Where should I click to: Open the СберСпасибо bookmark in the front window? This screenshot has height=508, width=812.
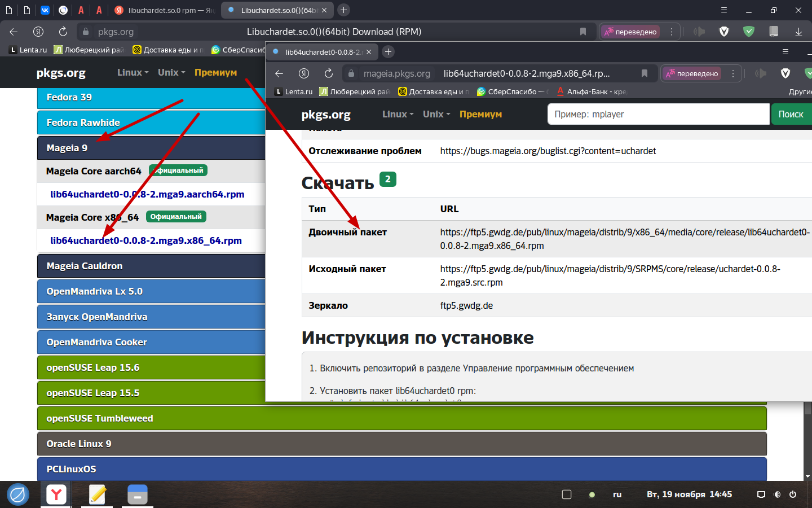tap(512, 91)
